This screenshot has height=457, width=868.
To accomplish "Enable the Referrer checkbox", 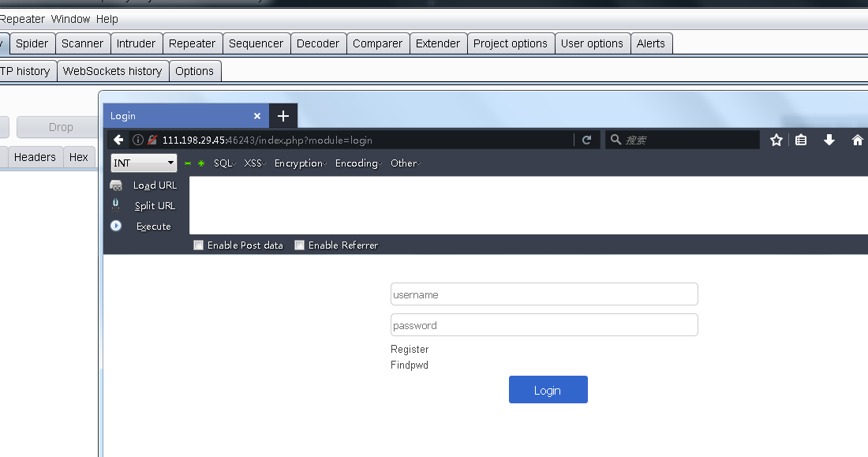I will click(x=300, y=245).
